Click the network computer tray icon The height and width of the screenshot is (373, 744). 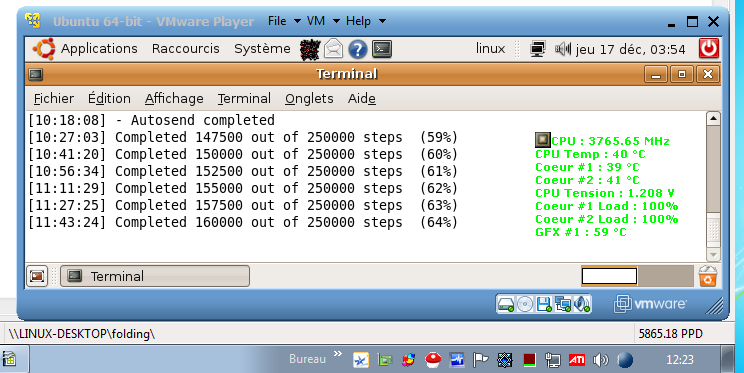(x=553, y=360)
